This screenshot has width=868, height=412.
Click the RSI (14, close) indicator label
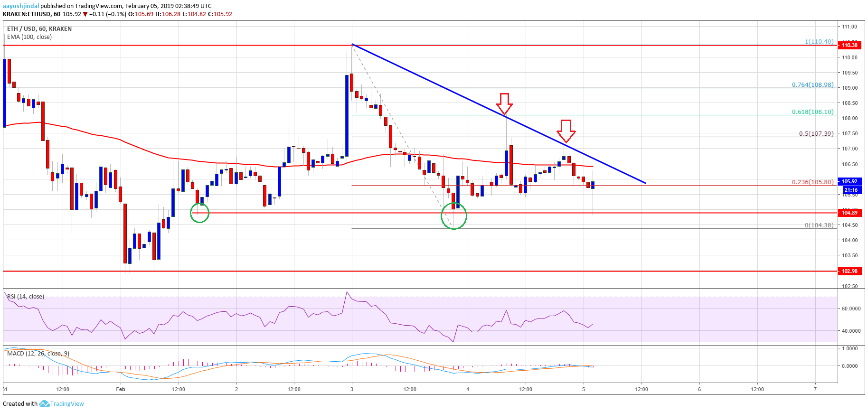[26, 297]
